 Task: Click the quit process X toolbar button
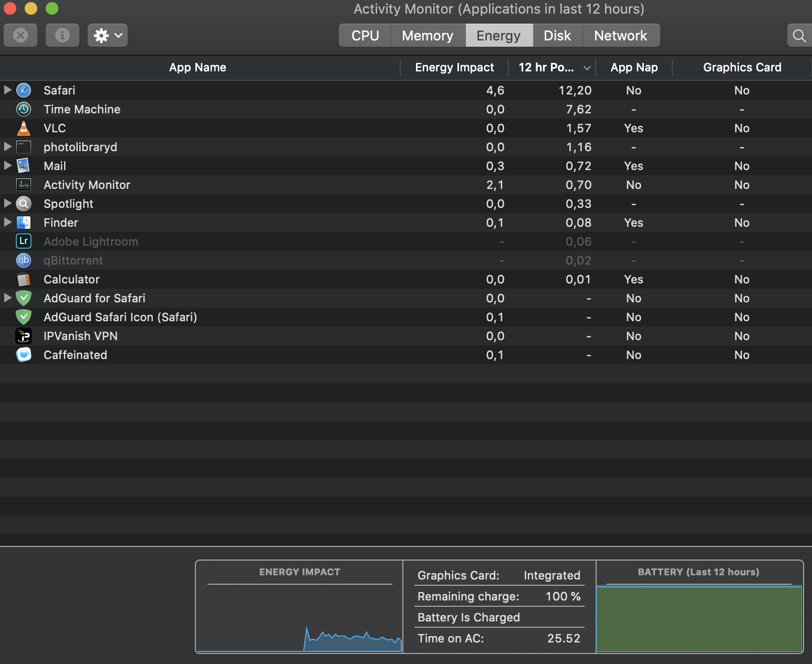click(20, 35)
